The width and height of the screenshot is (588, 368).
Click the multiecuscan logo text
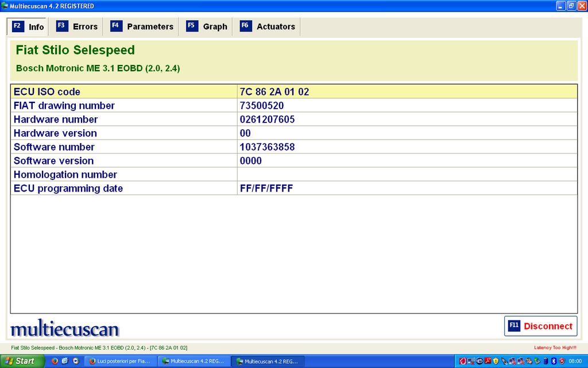tap(64, 328)
